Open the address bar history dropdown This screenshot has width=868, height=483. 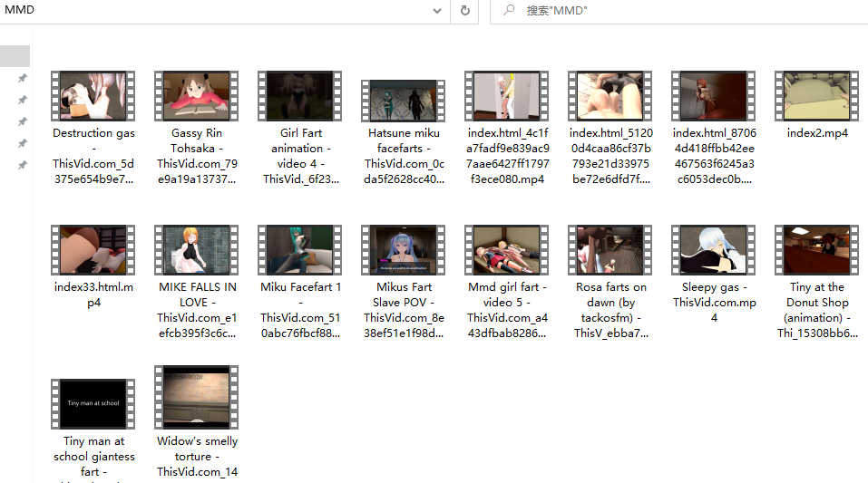(437, 11)
